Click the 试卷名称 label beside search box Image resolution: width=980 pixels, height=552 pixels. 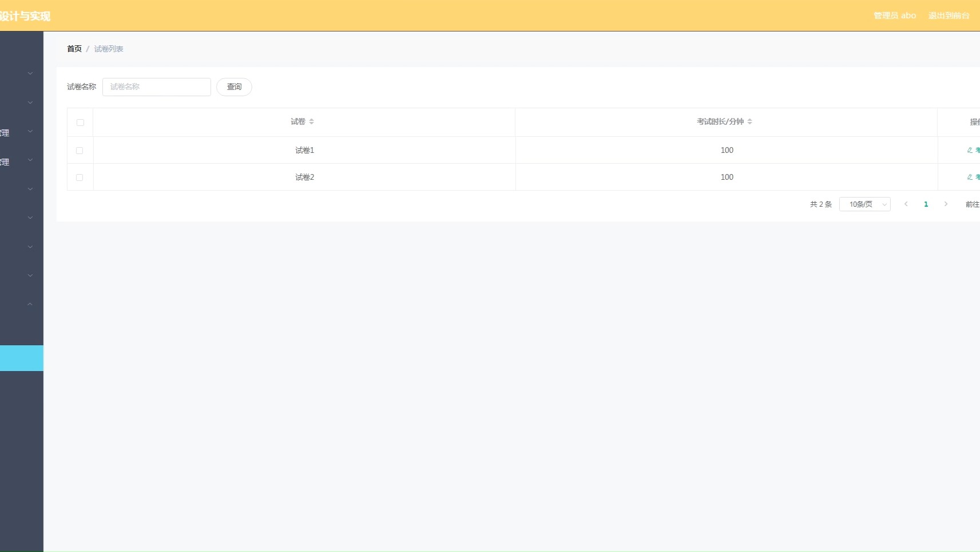(x=82, y=87)
